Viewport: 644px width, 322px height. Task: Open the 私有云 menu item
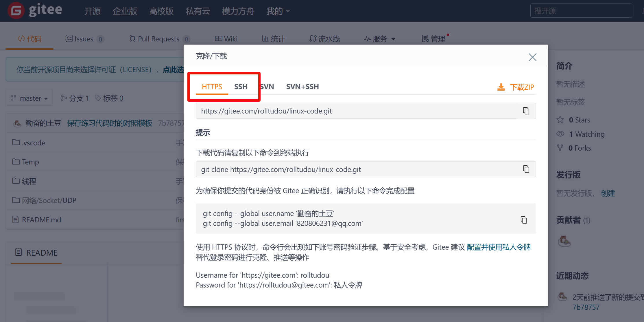pyautogui.click(x=198, y=11)
